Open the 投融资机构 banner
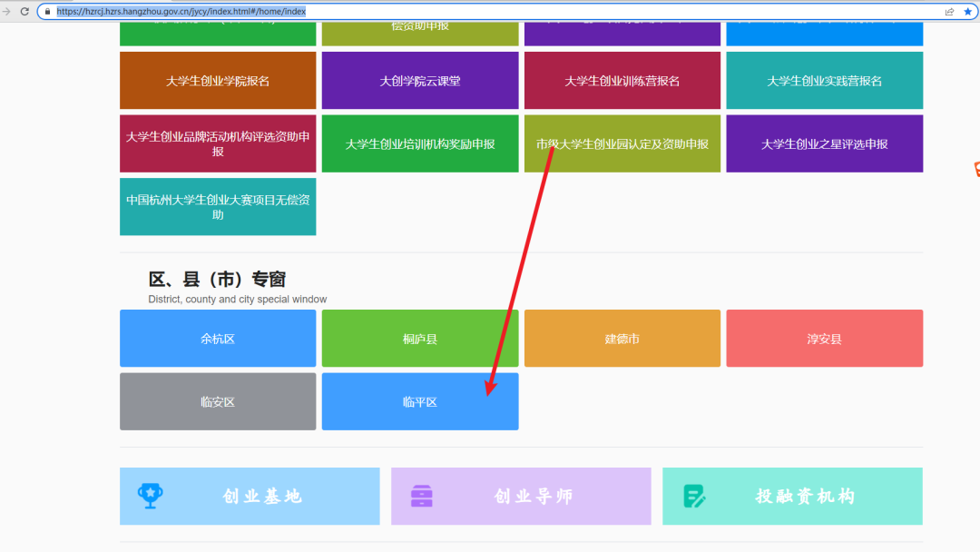Screen dimensions: 980x552 click(792, 497)
